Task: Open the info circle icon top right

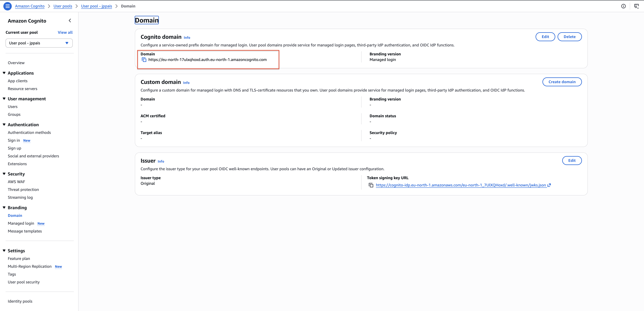Action: [x=623, y=6]
